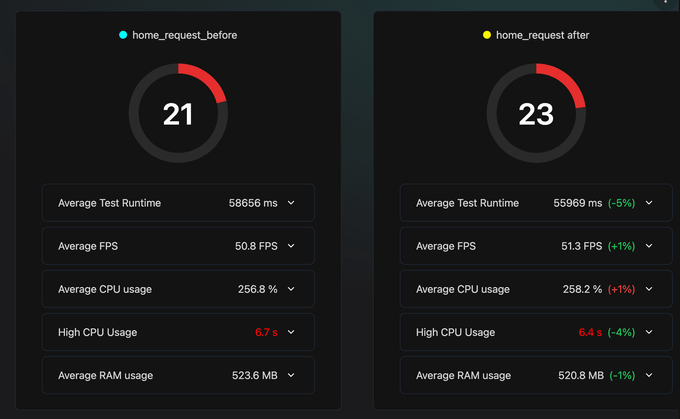Click the score 23 gauge
The height and width of the screenshot is (419, 680).
coord(536,114)
